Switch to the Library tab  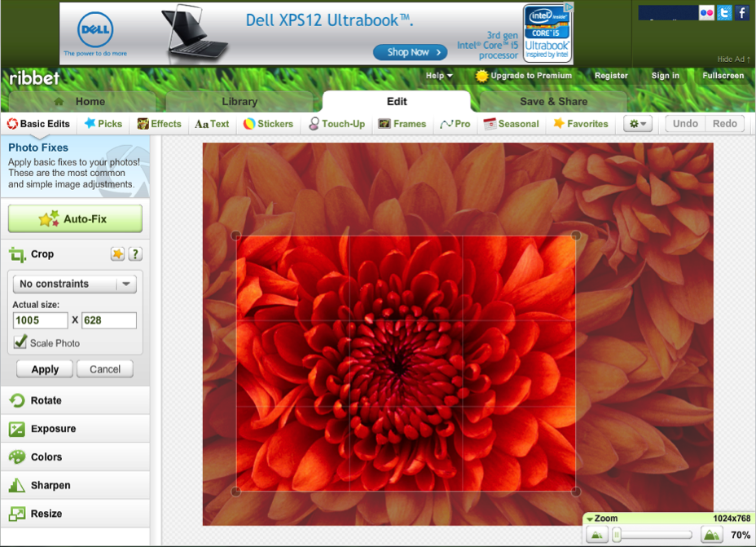coord(240,102)
